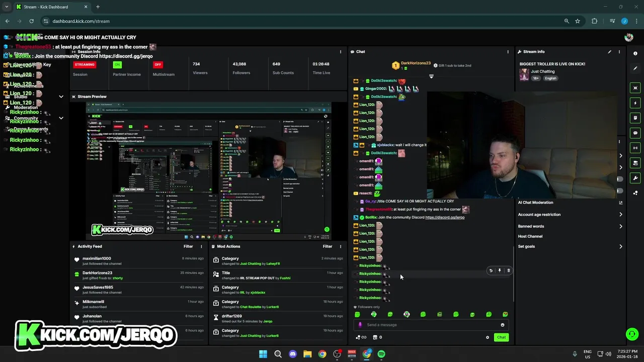The image size is (644, 362).
Task: Toggle the chat bubble widget icon in the sidebar
Action: (635, 133)
